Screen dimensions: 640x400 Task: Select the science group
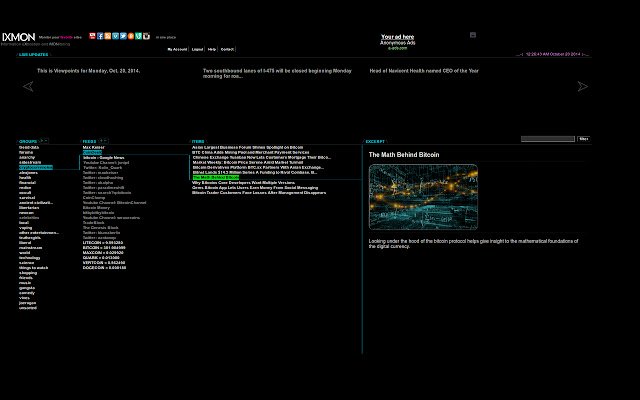coord(27,263)
